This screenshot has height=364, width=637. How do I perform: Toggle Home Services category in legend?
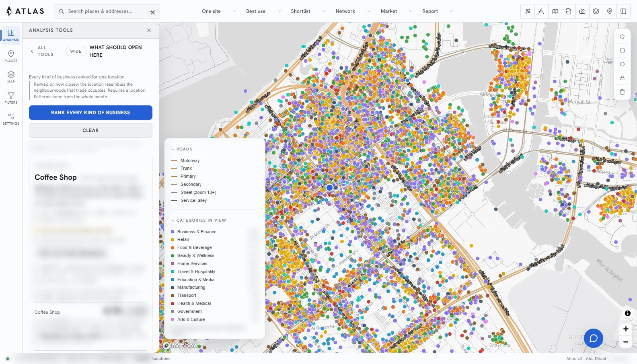[x=189, y=263]
